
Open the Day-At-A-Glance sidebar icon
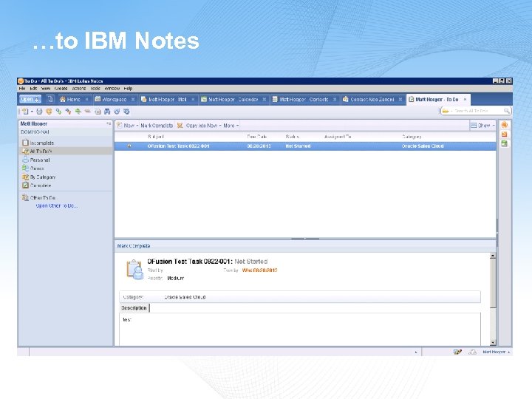pyautogui.click(x=504, y=143)
